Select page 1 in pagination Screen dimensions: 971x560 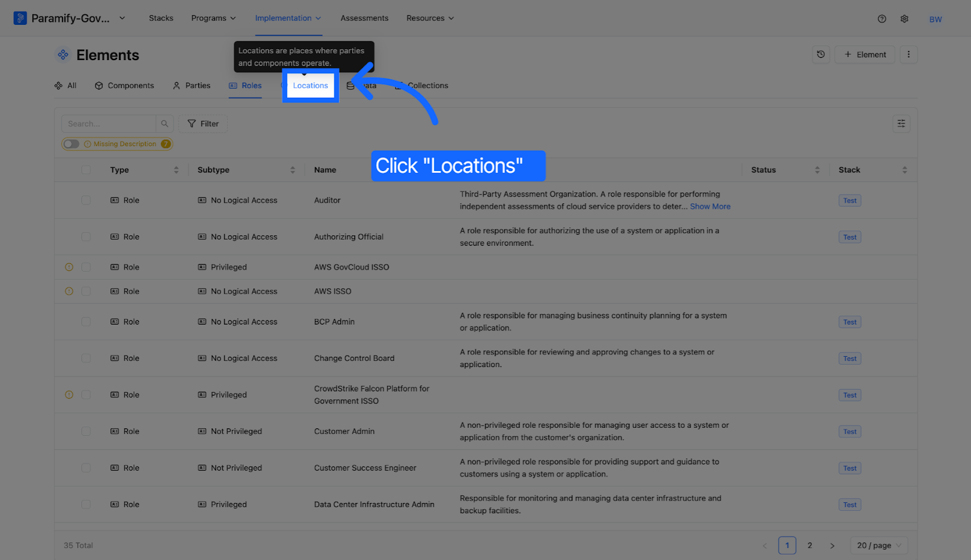point(787,545)
